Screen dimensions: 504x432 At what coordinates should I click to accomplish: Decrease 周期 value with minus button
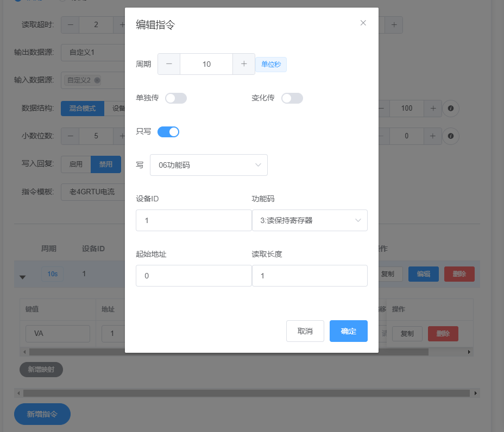[x=169, y=64]
